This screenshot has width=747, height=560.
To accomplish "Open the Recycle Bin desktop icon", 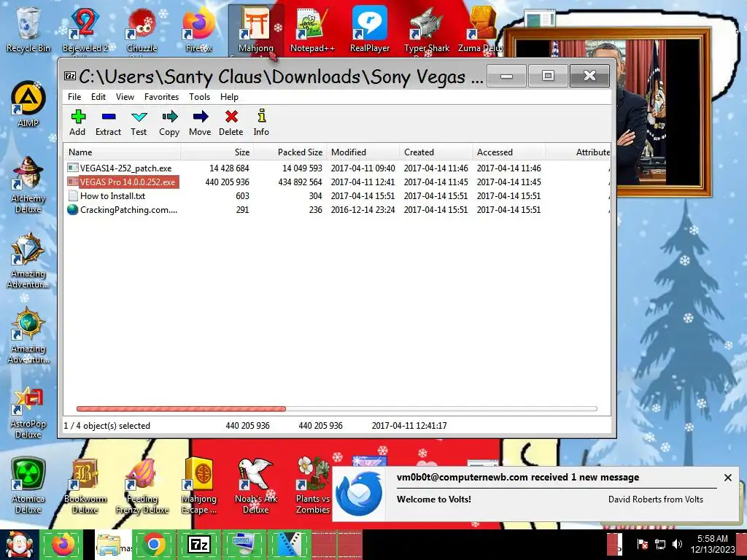I will pos(28,29).
